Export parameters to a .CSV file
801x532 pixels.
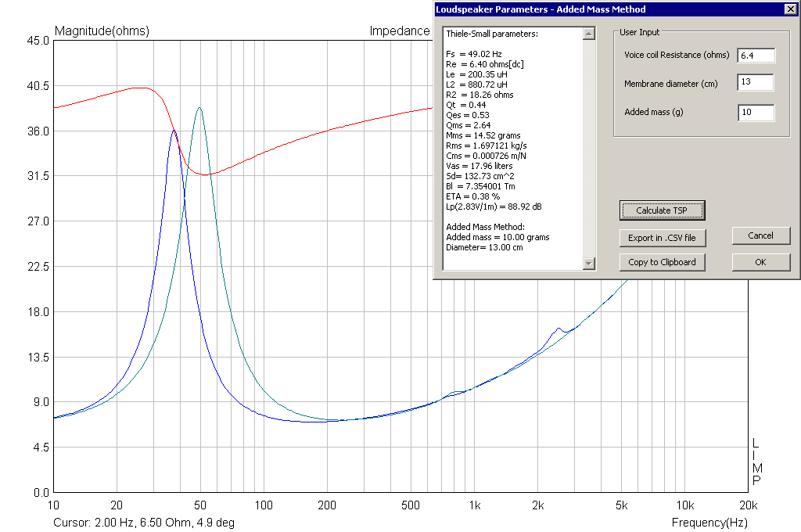(x=662, y=238)
